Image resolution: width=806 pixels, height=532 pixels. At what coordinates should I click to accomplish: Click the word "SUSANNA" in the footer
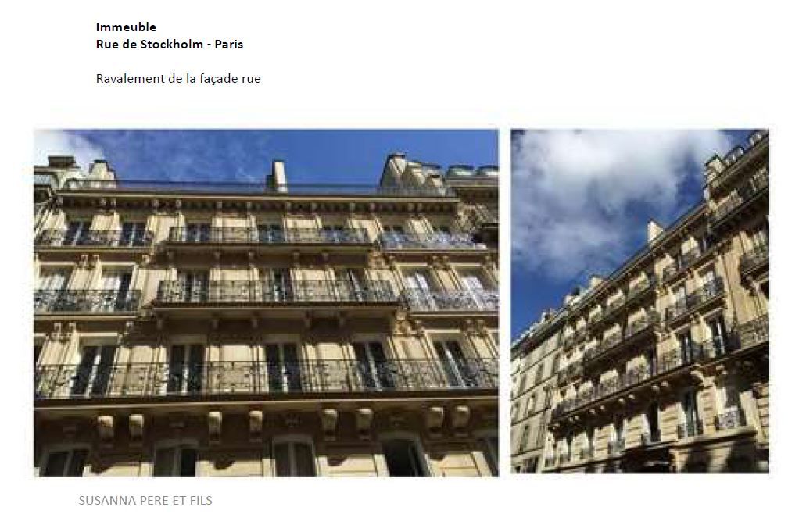click(x=103, y=500)
